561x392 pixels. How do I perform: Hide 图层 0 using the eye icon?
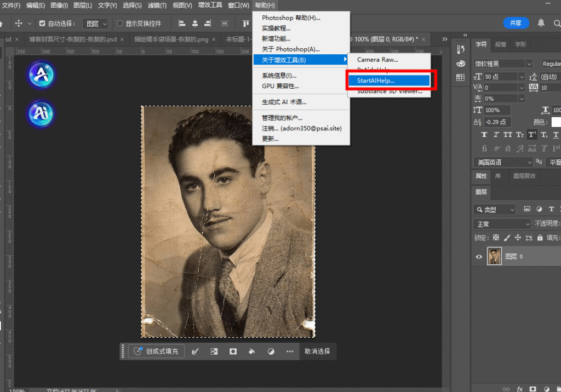[x=479, y=256]
